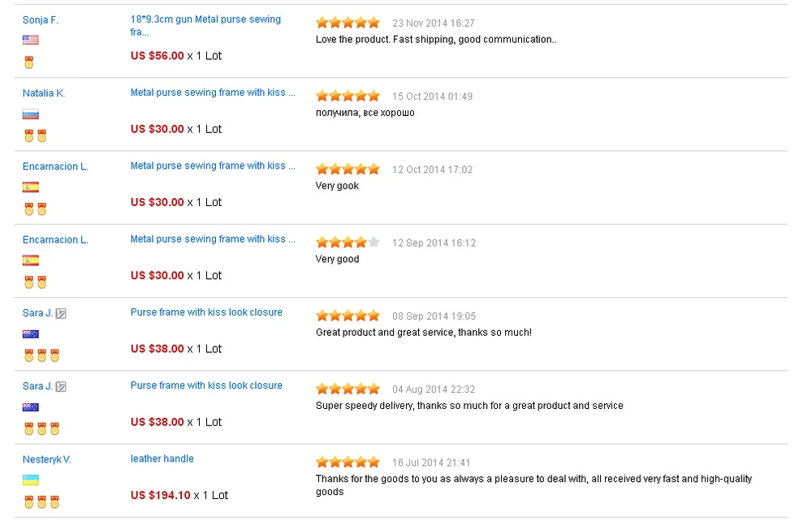Open Natalia K. buyer profile
Image resolution: width=812 pixels, height=525 pixels.
(44, 93)
